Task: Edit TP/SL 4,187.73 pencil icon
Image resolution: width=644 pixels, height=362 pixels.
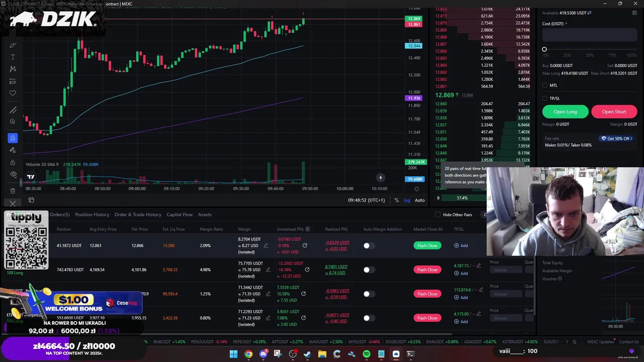Action: [x=479, y=265]
